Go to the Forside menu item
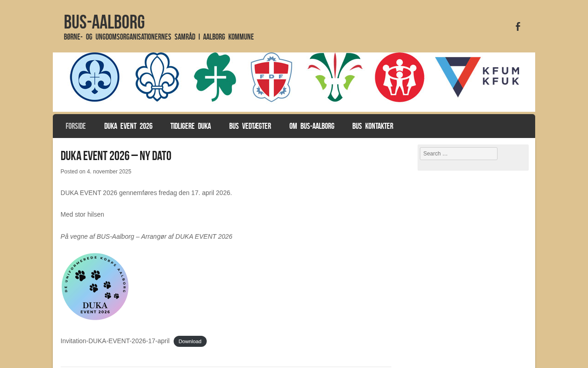588x368 pixels. (x=76, y=126)
